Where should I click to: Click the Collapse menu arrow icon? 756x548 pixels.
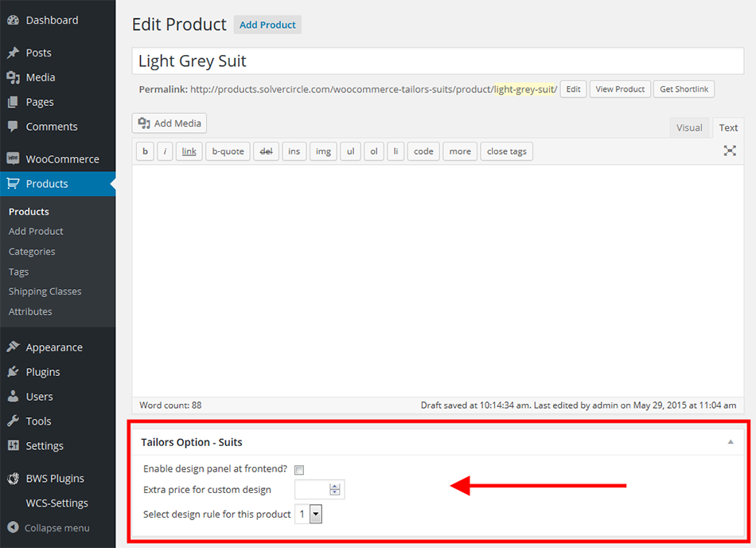coord(13,527)
